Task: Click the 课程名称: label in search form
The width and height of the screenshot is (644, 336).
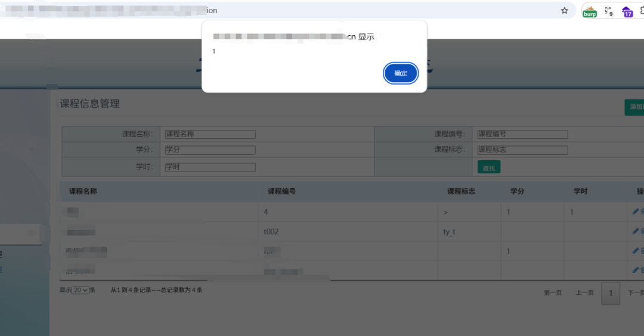Action: pos(137,134)
